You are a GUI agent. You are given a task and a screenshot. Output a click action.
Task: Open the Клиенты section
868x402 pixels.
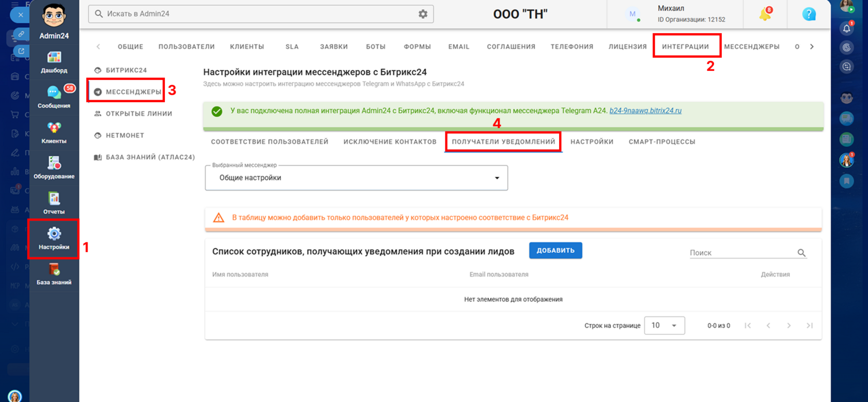tap(54, 133)
